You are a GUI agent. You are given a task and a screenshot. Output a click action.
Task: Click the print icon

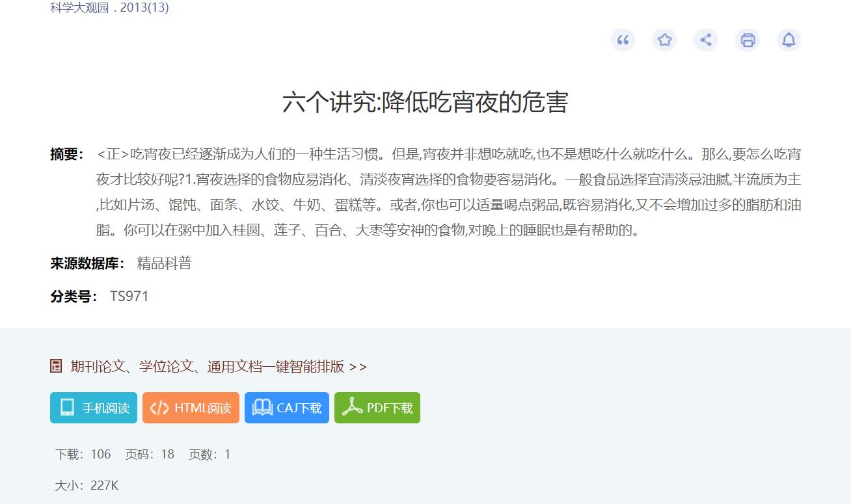point(747,40)
